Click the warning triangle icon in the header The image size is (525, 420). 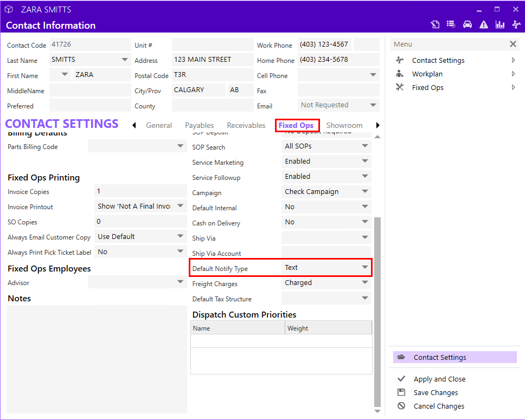point(484,24)
